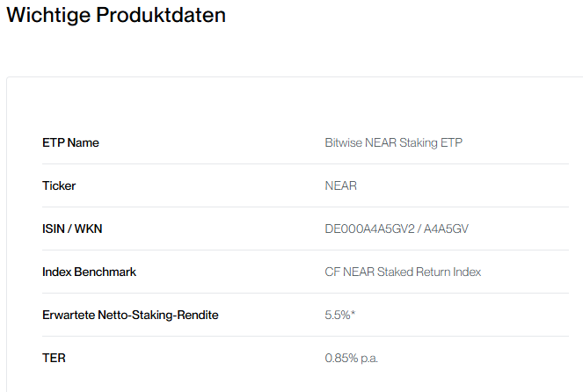Click the "p.a." text in TER row
583x392 pixels.
click(369, 358)
